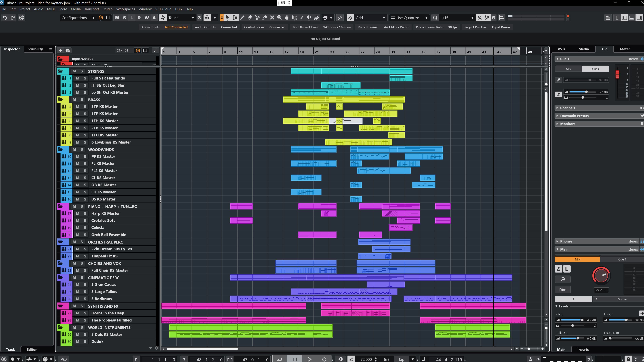The height and width of the screenshot is (362, 644).
Task: Open the Configurations dropdown
Action: coord(78,17)
